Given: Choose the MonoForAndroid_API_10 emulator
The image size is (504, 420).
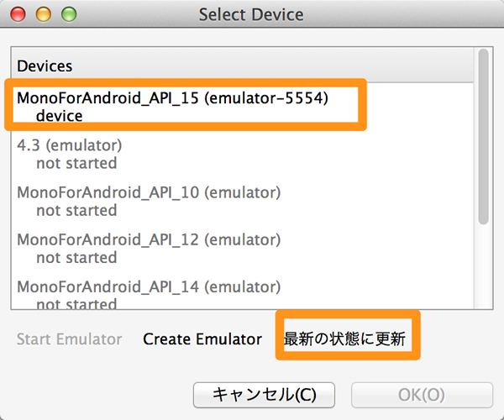Looking at the screenshot, I should pyautogui.click(x=242, y=201).
